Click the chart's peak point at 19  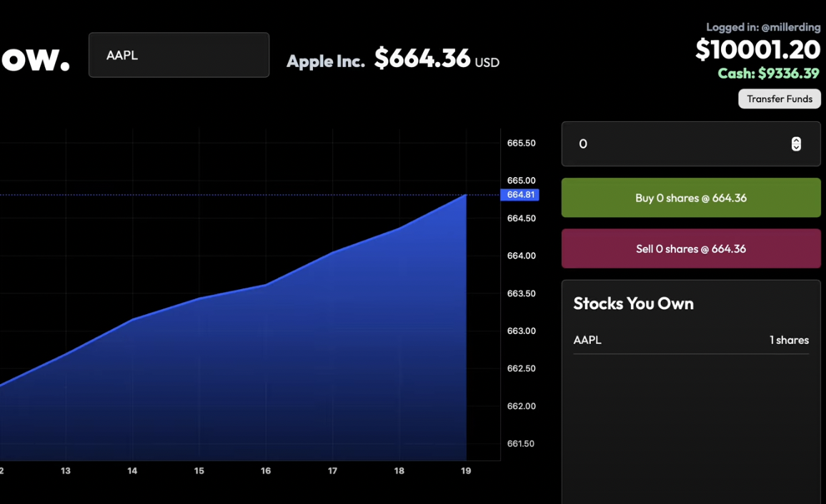click(x=466, y=195)
